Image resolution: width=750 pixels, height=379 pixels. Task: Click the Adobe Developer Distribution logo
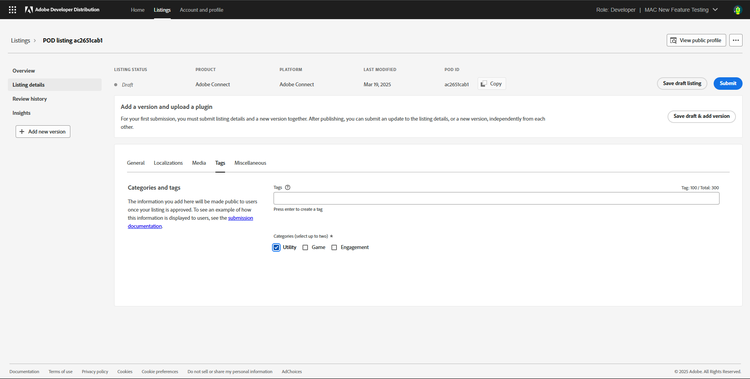point(62,10)
